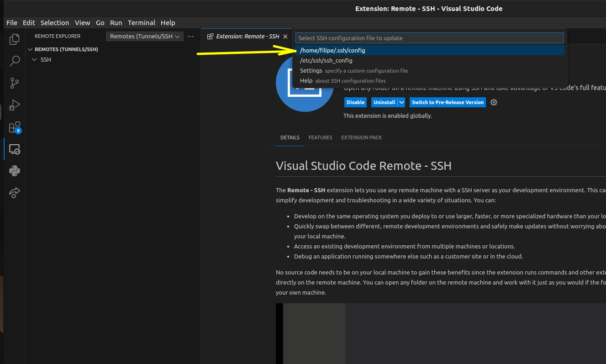Choose /home/filipe/.ssh/config from the list
This screenshot has height=364, width=606.
(430, 50)
